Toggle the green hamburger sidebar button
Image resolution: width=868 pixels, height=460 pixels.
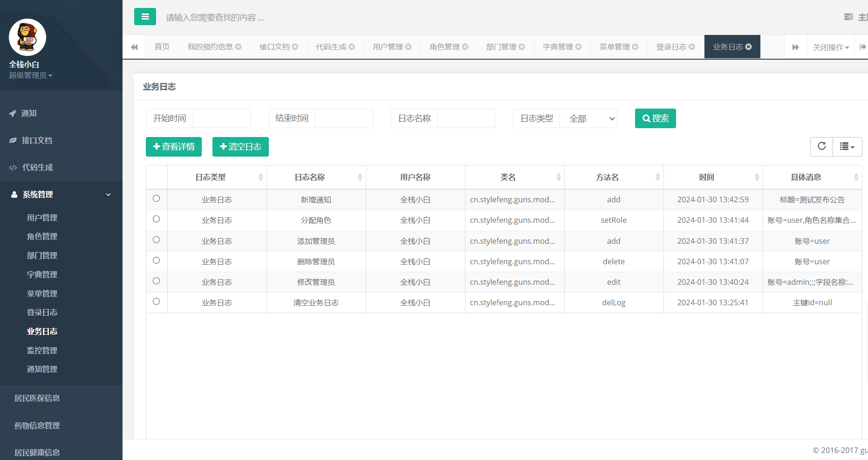click(x=145, y=17)
